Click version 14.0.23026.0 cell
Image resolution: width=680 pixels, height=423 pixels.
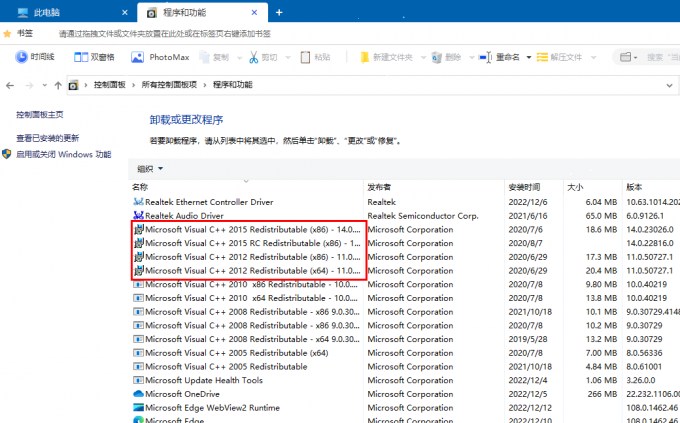click(x=650, y=229)
